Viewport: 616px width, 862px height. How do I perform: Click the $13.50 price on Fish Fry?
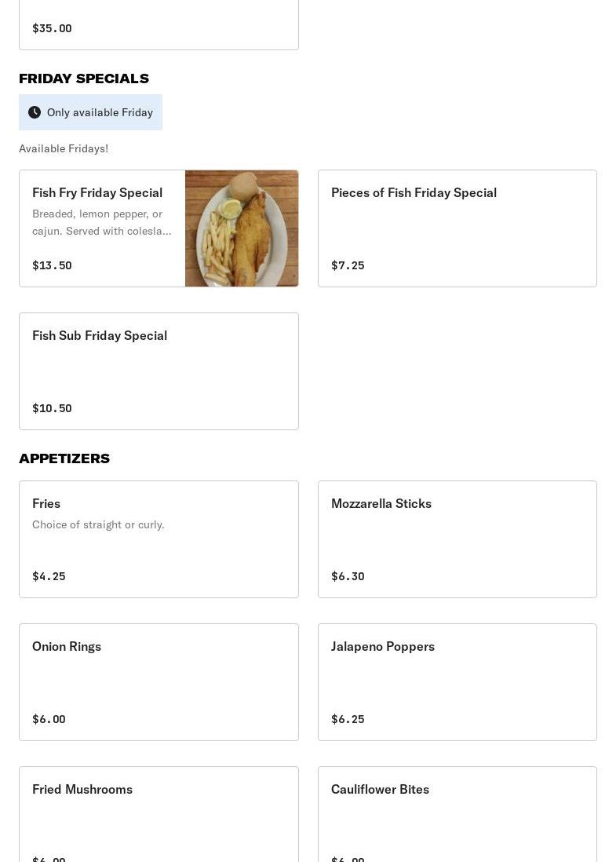click(52, 265)
